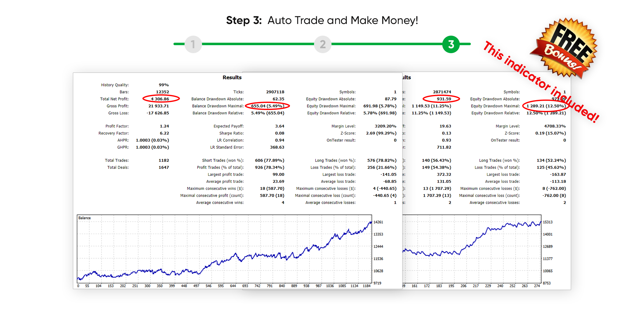Image resolution: width=644 pixels, height=314 pixels.
Task: Select the green step 3 circle
Action: tap(451, 44)
